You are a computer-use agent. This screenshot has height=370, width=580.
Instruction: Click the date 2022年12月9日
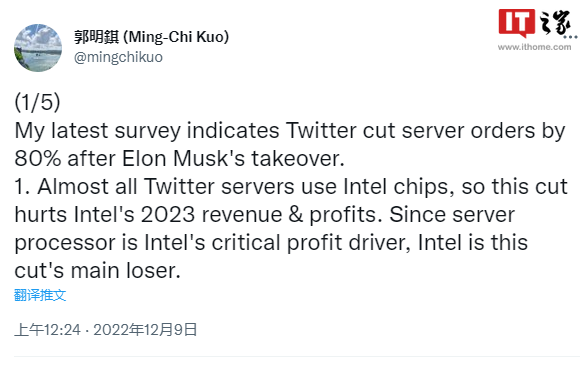tap(145, 329)
